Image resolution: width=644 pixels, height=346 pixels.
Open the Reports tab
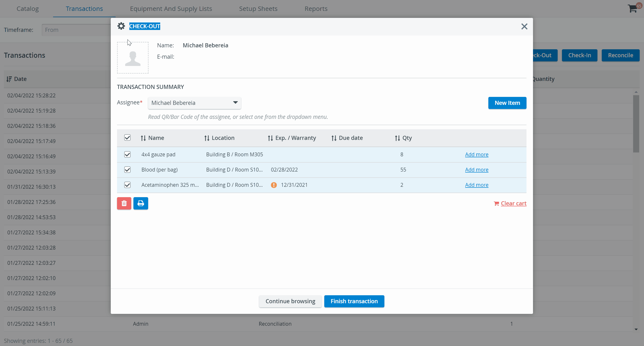316,8
